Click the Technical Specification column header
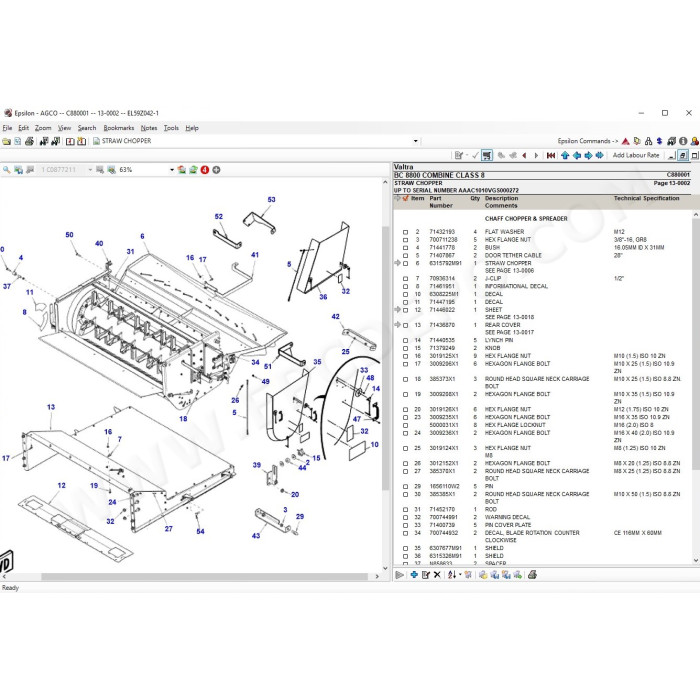700x700 pixels. pyautogui.click(x=646, y=199)
